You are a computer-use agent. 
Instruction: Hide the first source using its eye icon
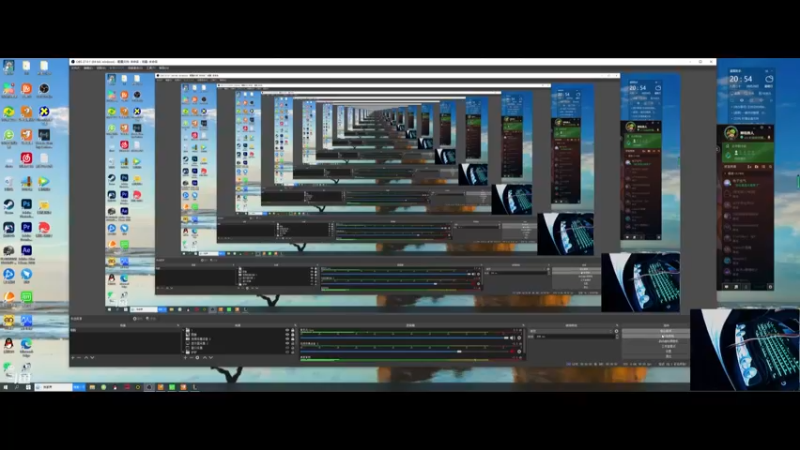coord(287,330)
